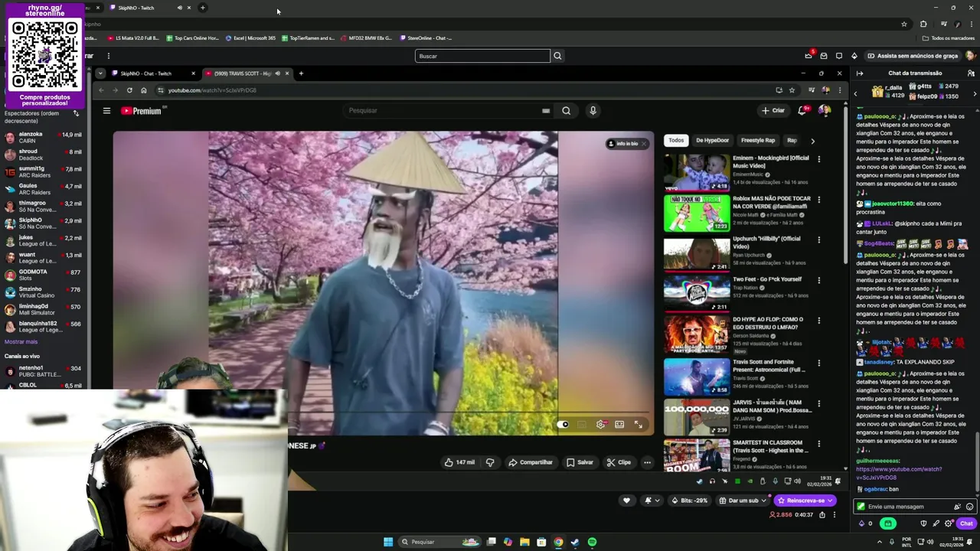This screenshot has height=551, width=980.
Task: Select the Todos filter chip
Action: click(x=676, y=141)
